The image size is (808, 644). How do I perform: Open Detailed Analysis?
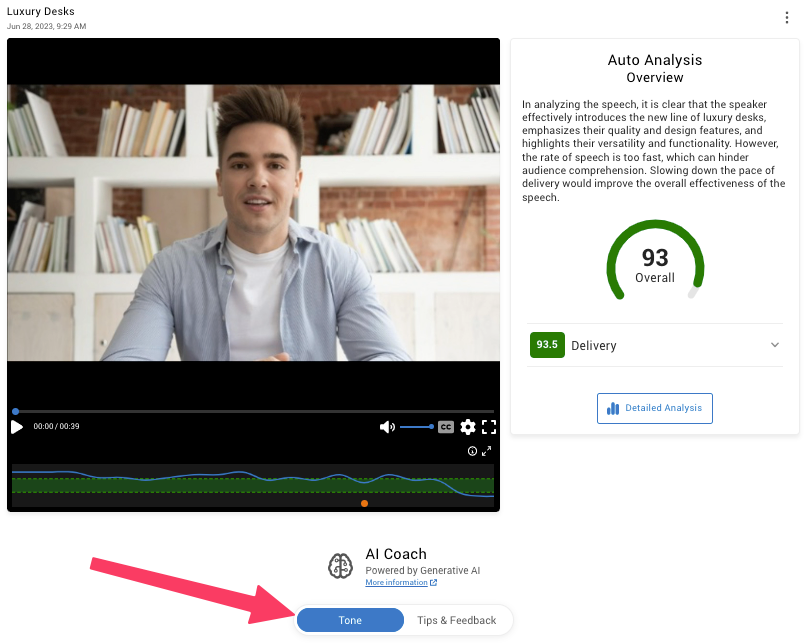point(654,408)
